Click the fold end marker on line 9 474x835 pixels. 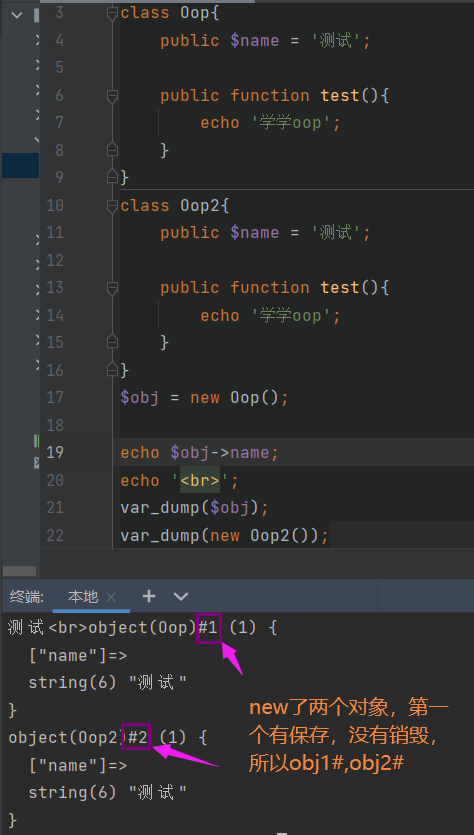112,176
